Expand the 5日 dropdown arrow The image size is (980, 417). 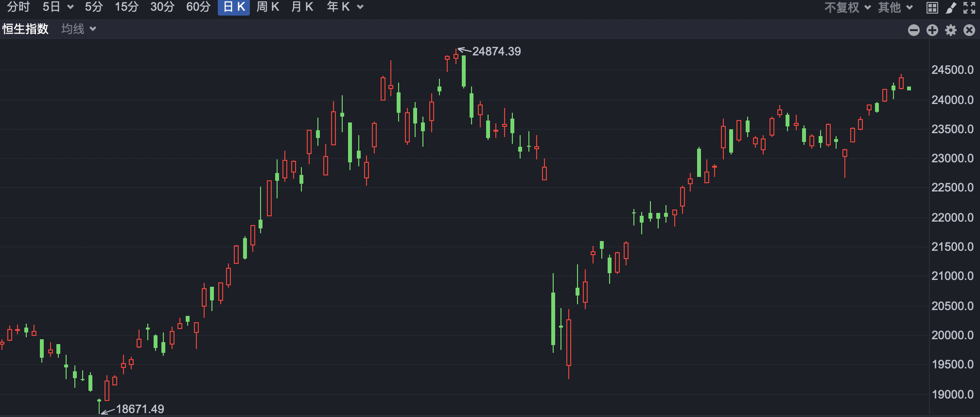pyautogui.click(x=70, y=7)
